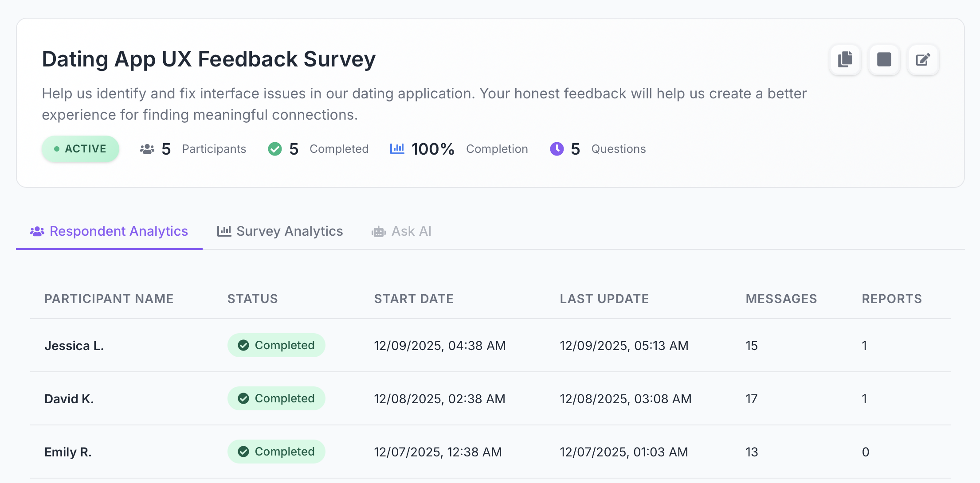Click the 100% Completion value
This screenshot has height=483, width=980.
[433, 149]
